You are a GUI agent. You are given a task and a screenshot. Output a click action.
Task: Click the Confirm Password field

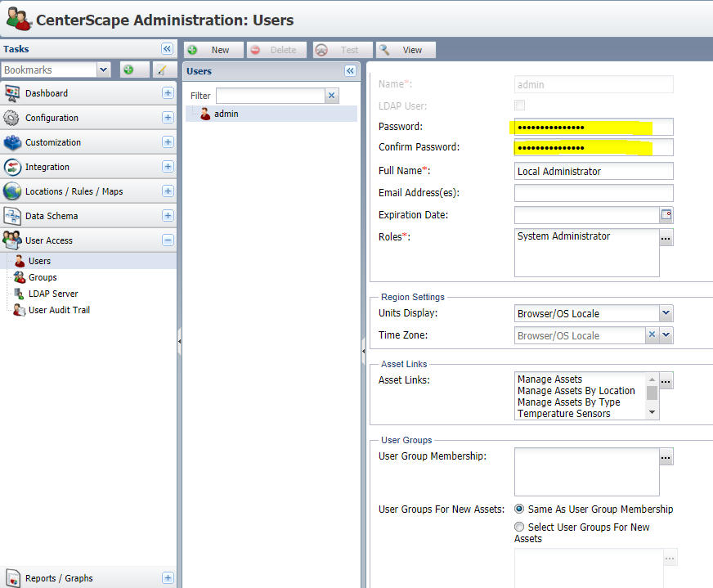coord(594,147)
